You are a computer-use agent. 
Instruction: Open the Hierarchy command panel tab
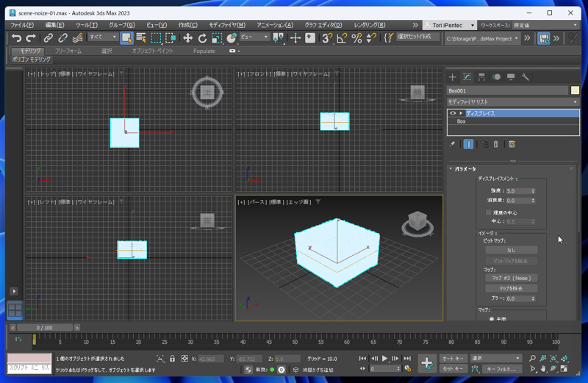click(481, 77)
